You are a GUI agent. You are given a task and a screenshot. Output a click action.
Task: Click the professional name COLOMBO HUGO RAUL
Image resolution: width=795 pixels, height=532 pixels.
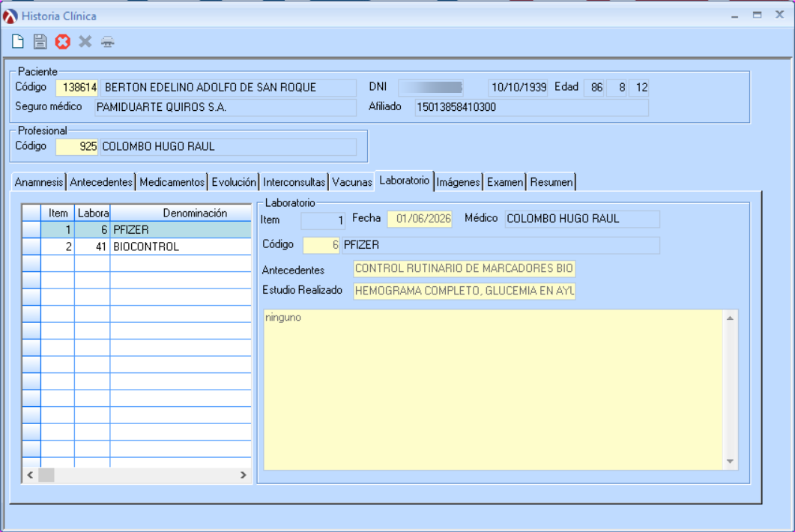pos(228,147)
